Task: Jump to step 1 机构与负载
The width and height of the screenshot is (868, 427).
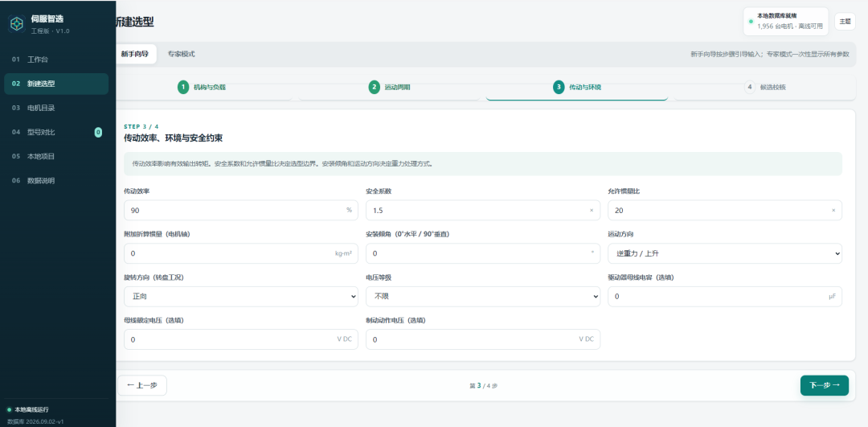Action: (203, 88)
